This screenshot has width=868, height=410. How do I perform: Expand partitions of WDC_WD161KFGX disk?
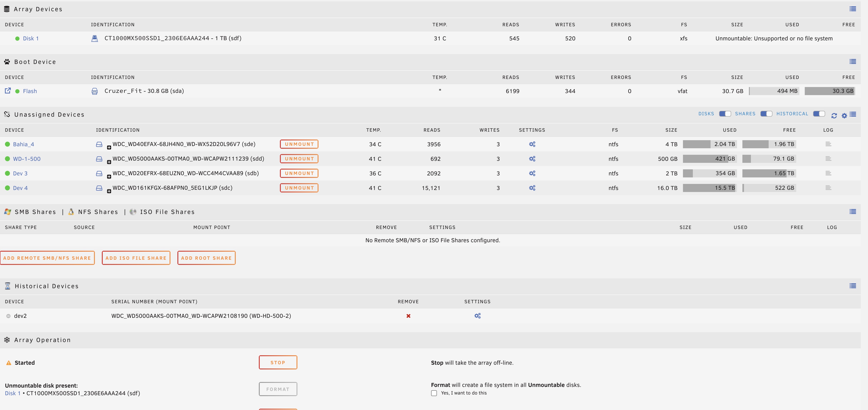click(x=109, y=191)
